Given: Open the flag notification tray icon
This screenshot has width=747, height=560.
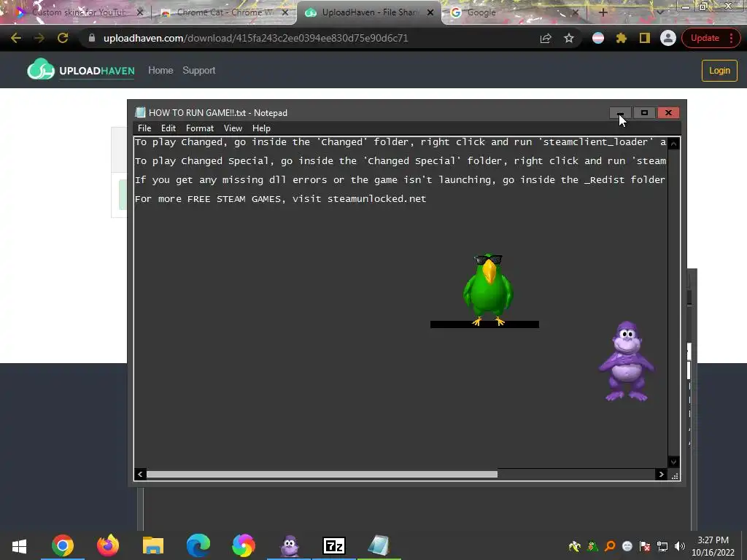Looking at the screenshot, I should [645, 546].
